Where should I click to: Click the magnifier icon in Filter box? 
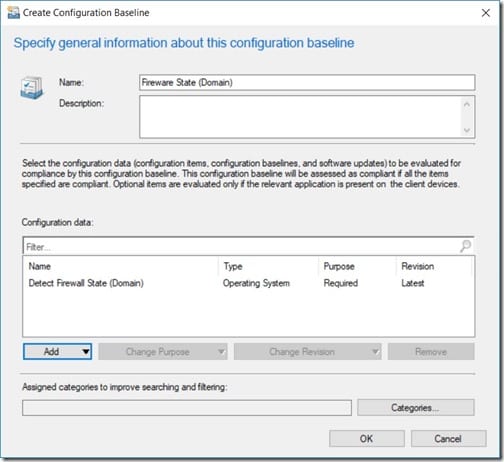tap(465, 246)
